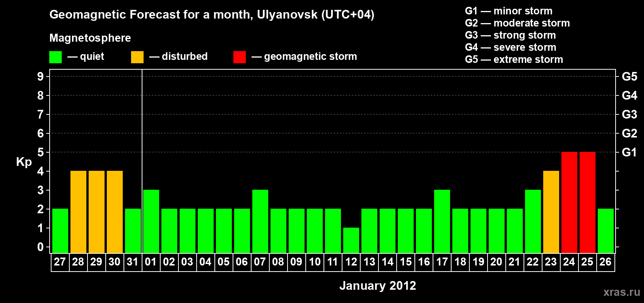Click the green quiet legend swatch
Viewport: 644px width, 303px height.
[x=56, y=57]
